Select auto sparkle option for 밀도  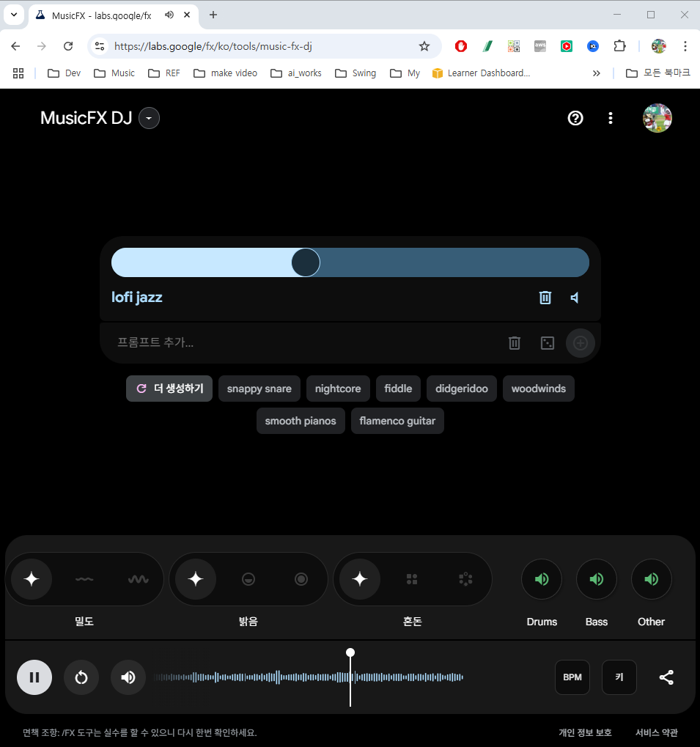click(32, 579)
